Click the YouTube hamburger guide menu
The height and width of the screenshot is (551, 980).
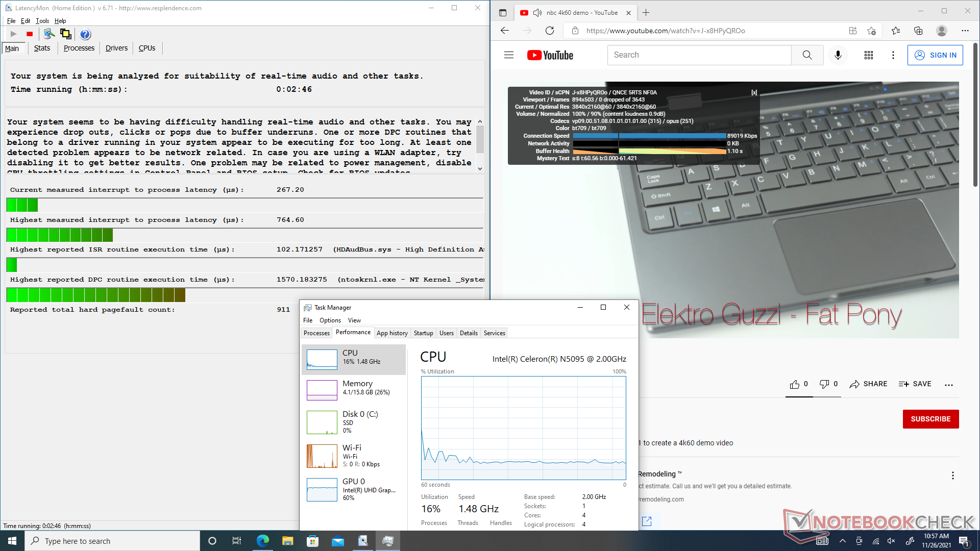click(x=508, y=55)
